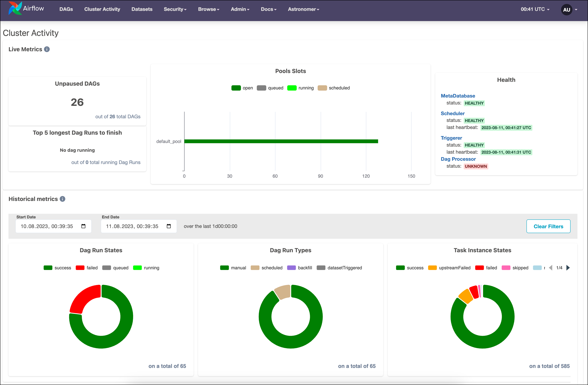This screenshot has height=385, width=588.
Task: Switch to the Datasets page
Action: tap(142, 9)
